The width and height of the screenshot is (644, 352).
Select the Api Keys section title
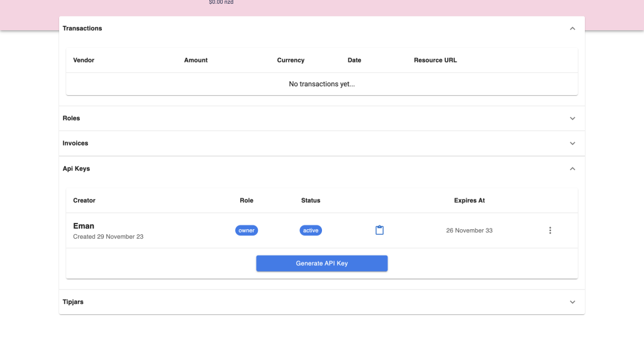(x=76, y=169)
